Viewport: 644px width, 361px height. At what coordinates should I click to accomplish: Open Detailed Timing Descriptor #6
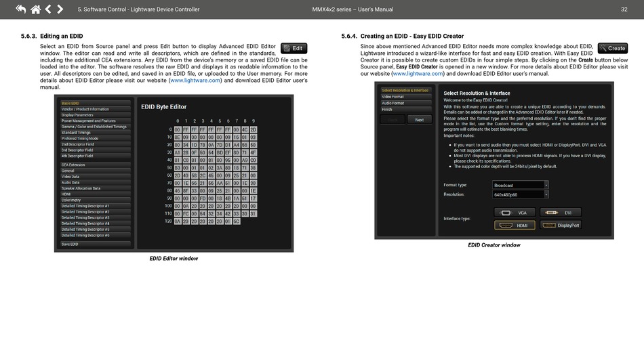(x=96, y=236)
